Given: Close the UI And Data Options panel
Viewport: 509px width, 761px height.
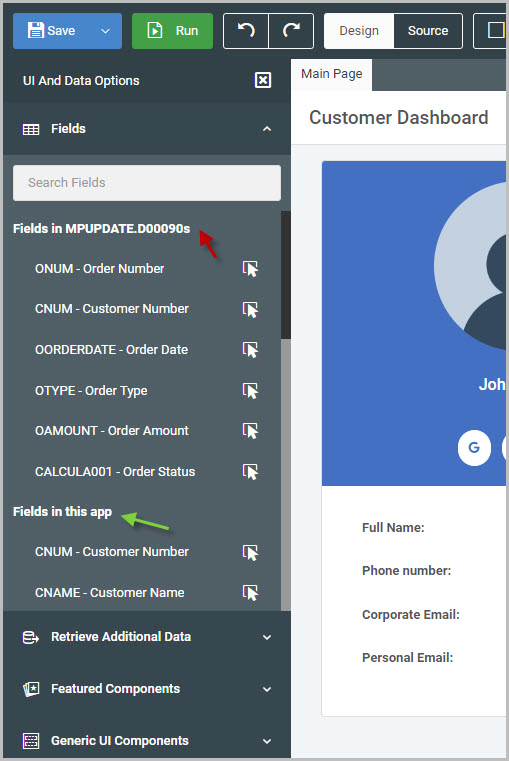Looking at the screenshot, I should click(263, 80).
